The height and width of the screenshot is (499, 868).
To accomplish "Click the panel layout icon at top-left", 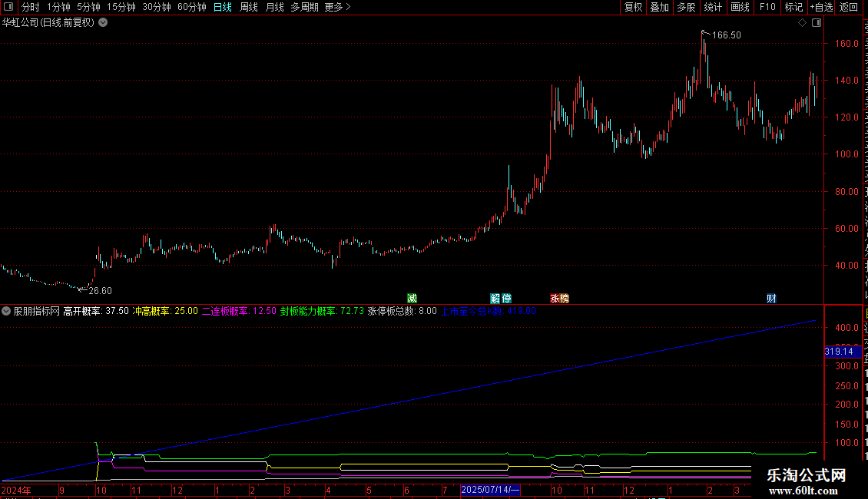I will [8, 7].
